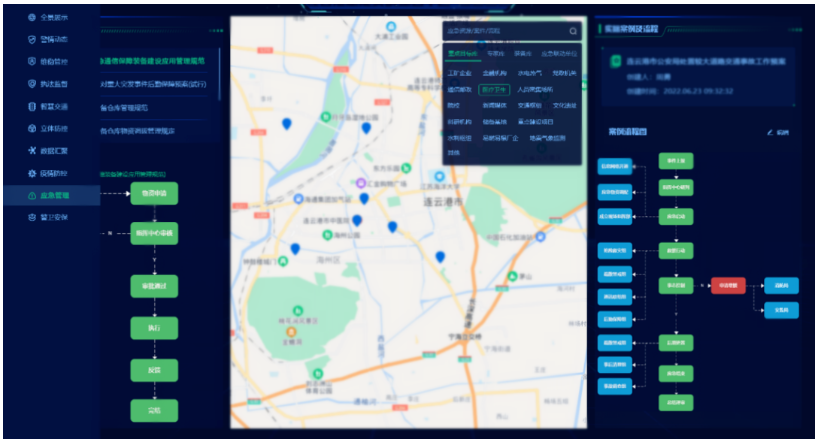
Task: Switch to the 应急联动单位 tab
Action: pos(558,54)
